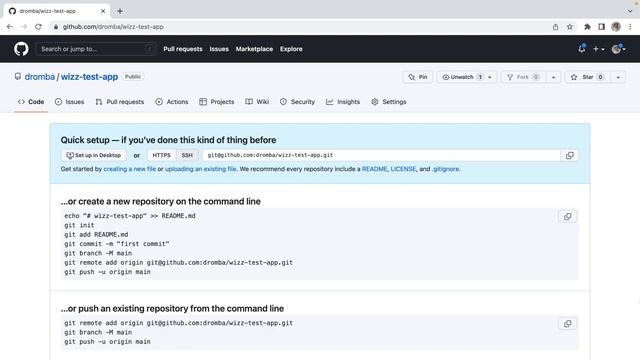Follow the uploading an existing file link
Image resolution: width=640 pixels, height=360 pixels.
tap(201, 169)
